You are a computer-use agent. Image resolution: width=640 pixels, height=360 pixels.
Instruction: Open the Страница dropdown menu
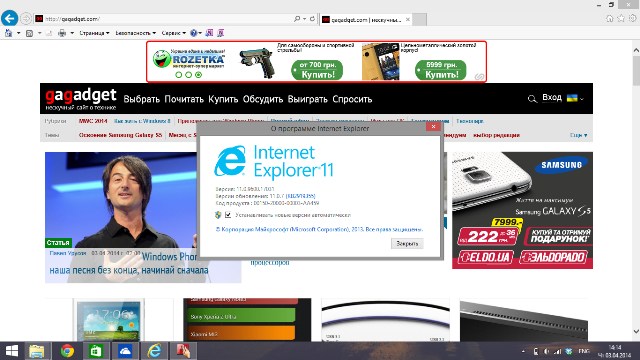click(94, 33)
